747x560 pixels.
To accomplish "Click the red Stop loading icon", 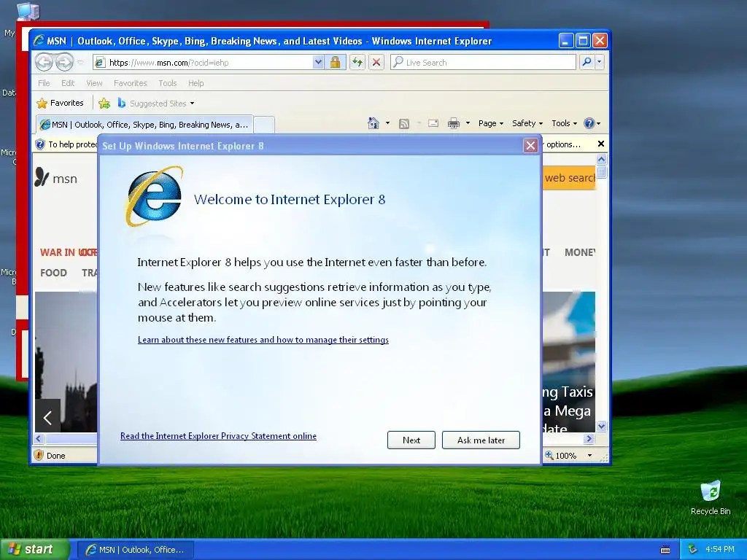I will pos(376,63).
